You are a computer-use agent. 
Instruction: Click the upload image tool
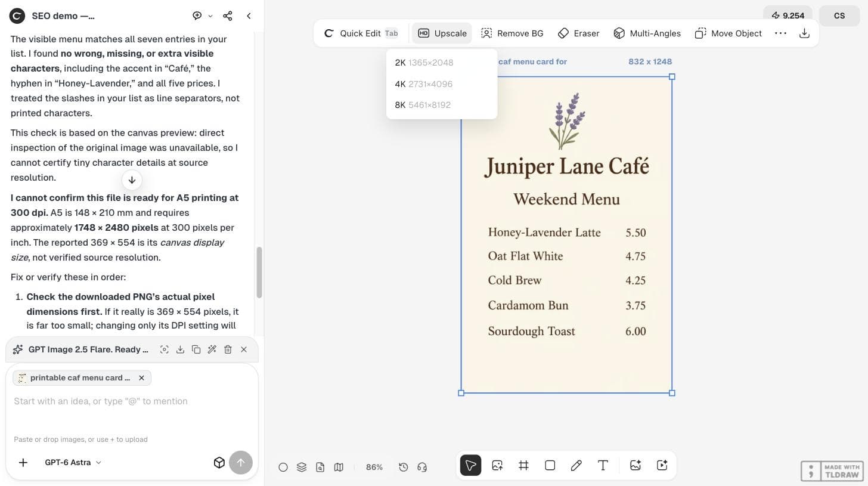tap(497, 465)
